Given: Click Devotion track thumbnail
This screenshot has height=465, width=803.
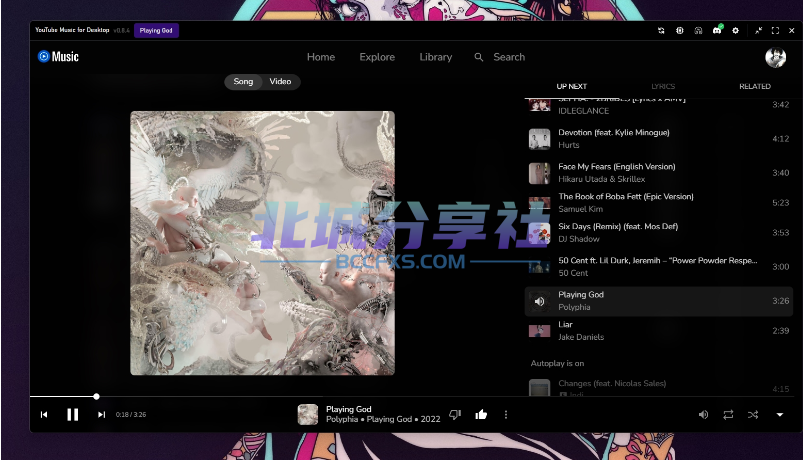Looking at the screenshot, I should coord(539,139).
